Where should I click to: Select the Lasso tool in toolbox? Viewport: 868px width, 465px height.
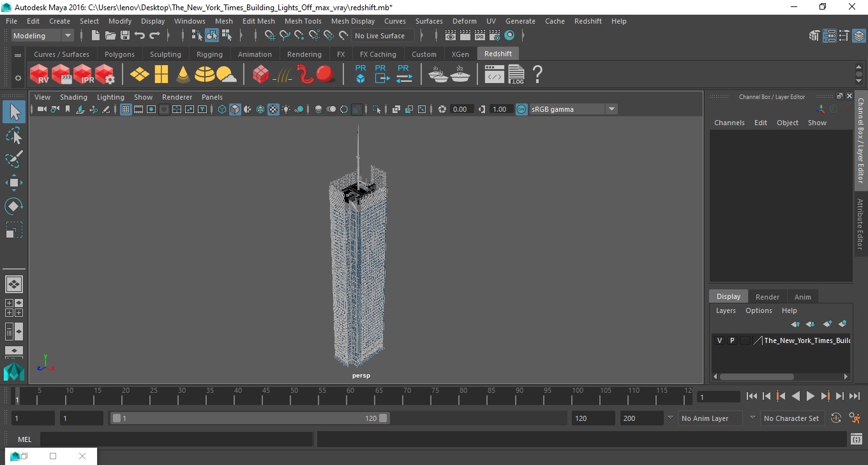[14, 135]
